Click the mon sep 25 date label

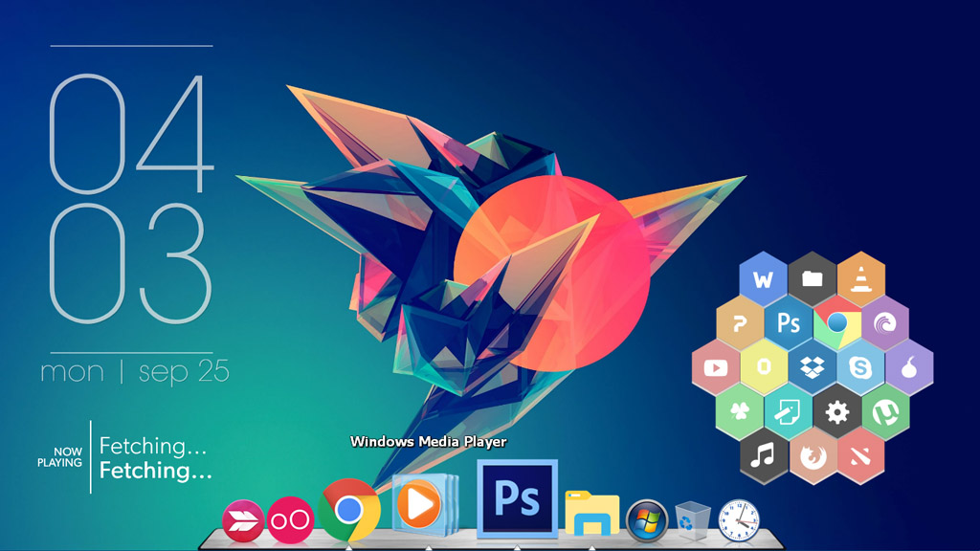[x=135, y=372]
